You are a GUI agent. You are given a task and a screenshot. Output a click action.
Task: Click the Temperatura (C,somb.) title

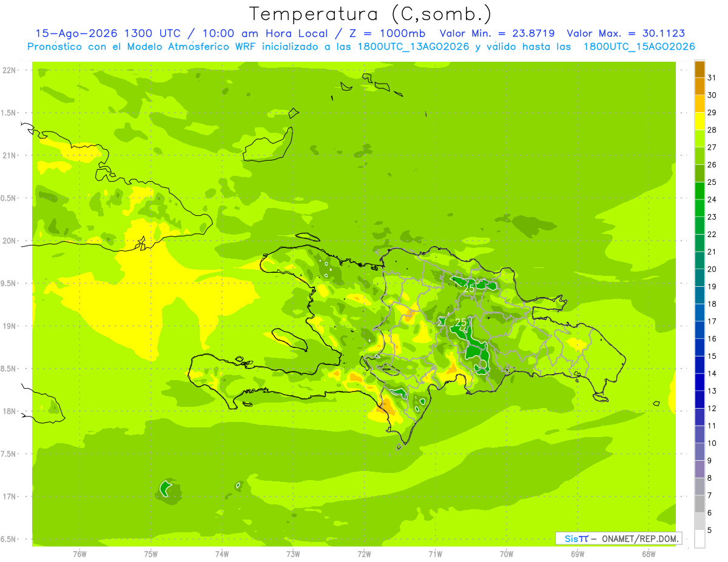click(370, 14)
